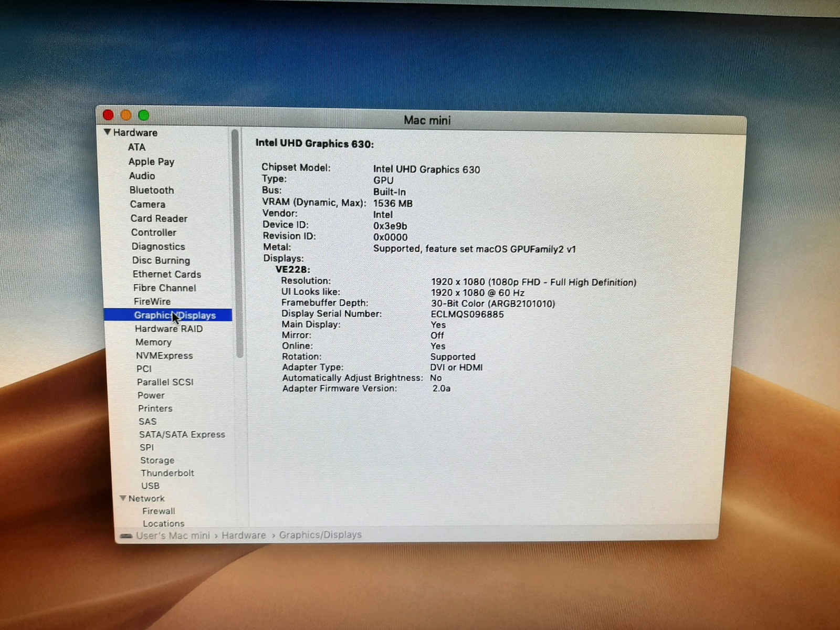Click Graphics/Displays in the path bar
The height and width of the screenshot is (630, 840).
[x=320, y=534]
